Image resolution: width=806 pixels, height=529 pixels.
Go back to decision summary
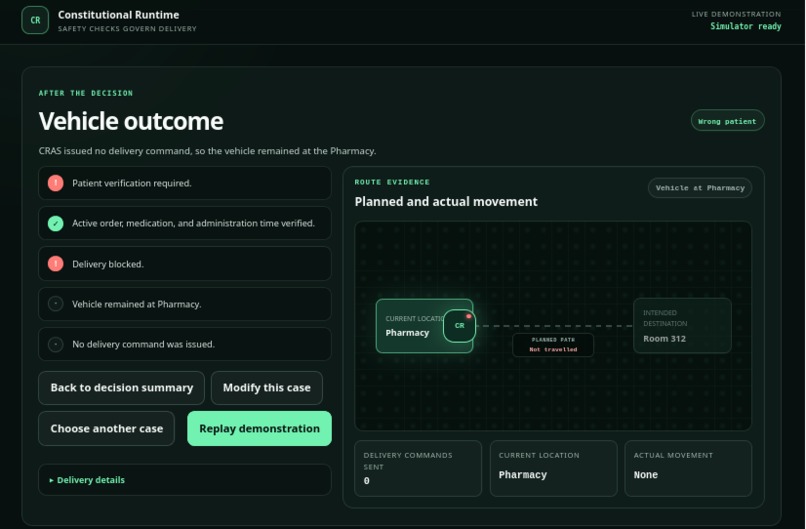click(x=121, y=388)
